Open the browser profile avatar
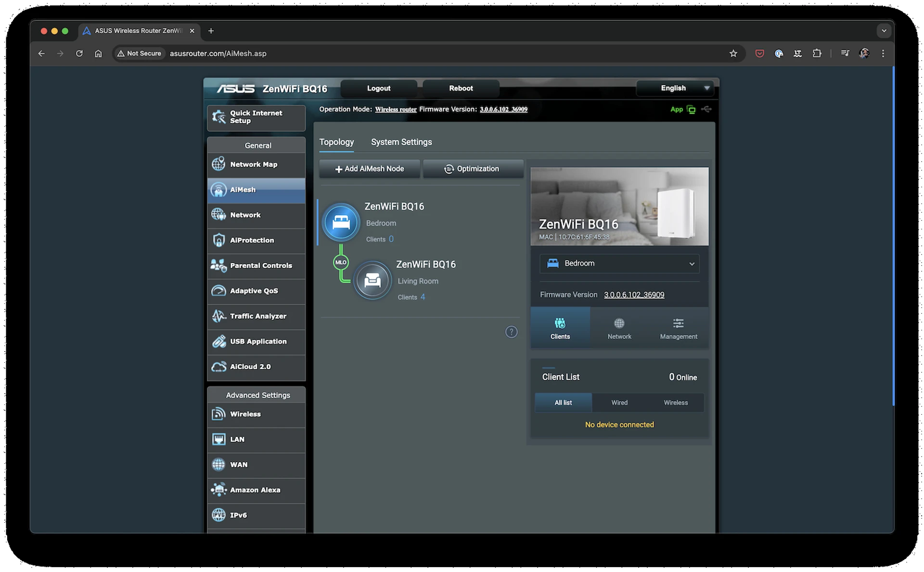The height and width of the screenshot is (572, 924). tap(864, 53)
